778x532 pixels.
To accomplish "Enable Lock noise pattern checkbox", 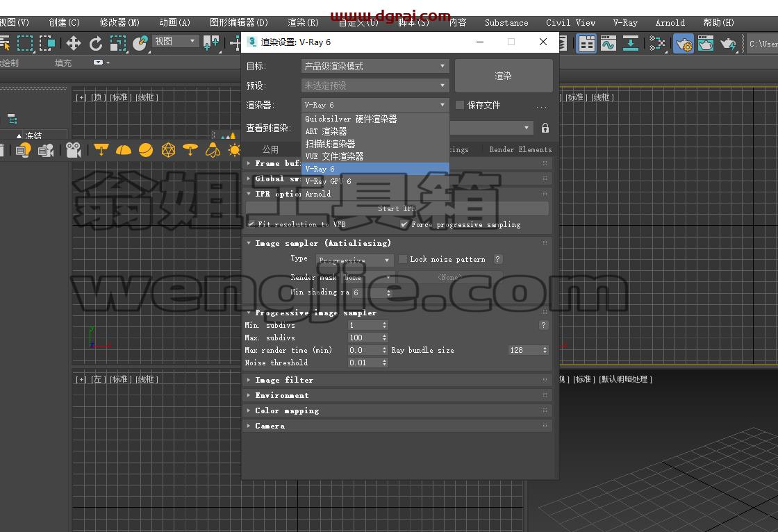I will pyautogui.click(x=403, y=259).
